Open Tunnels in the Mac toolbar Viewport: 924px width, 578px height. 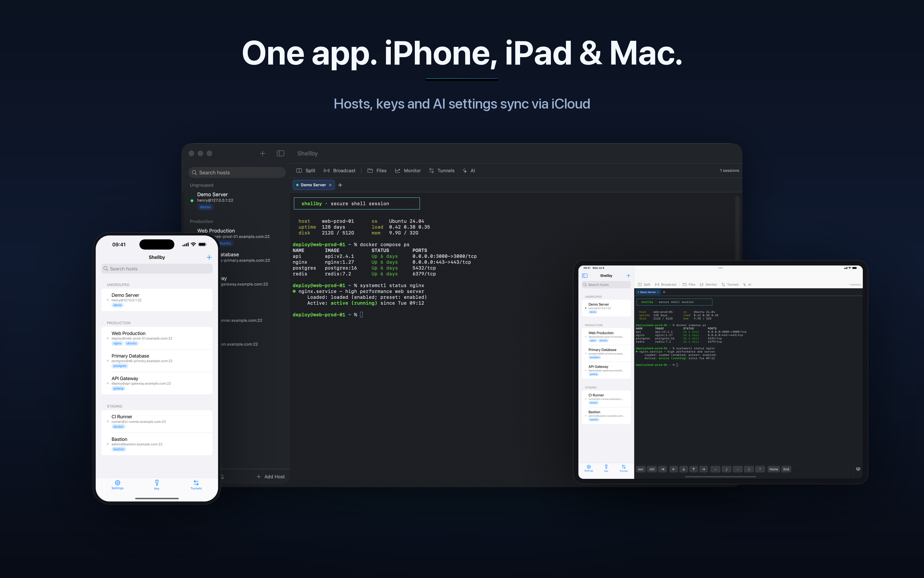pos(442,171)
